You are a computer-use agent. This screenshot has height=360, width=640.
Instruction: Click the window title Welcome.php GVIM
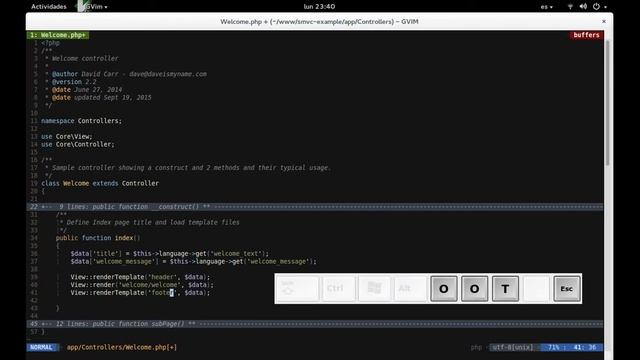(x=319, y=21)
